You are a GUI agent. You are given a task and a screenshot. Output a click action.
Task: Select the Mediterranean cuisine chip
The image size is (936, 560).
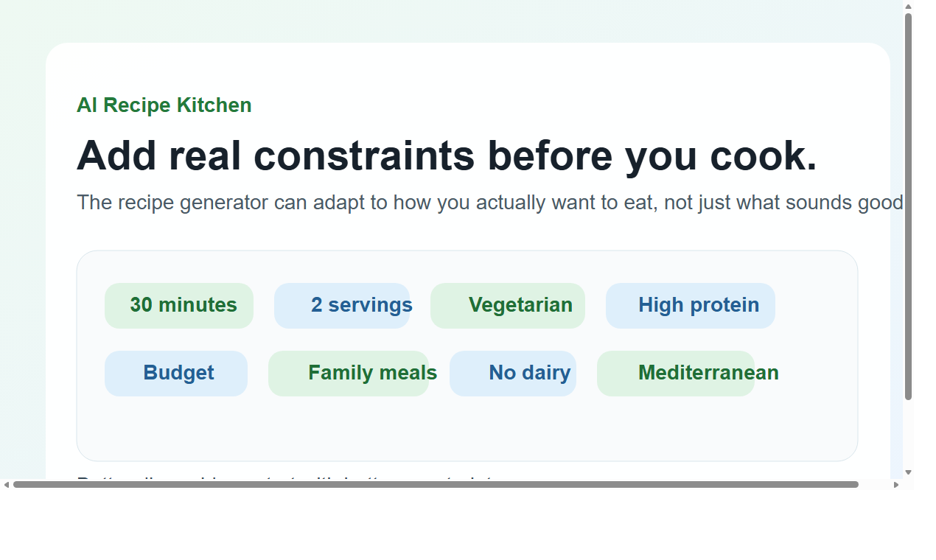tap(677, 373)
